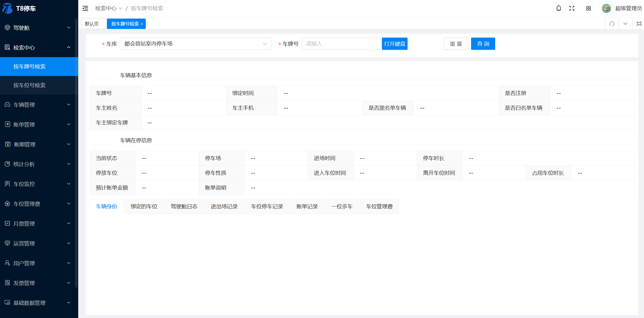Click the 运营管理 operations icon
644x318 pixels.
(x=7, y=243)
